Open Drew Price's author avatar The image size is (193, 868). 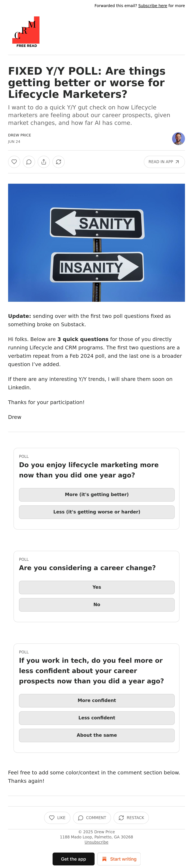(178, 139)
